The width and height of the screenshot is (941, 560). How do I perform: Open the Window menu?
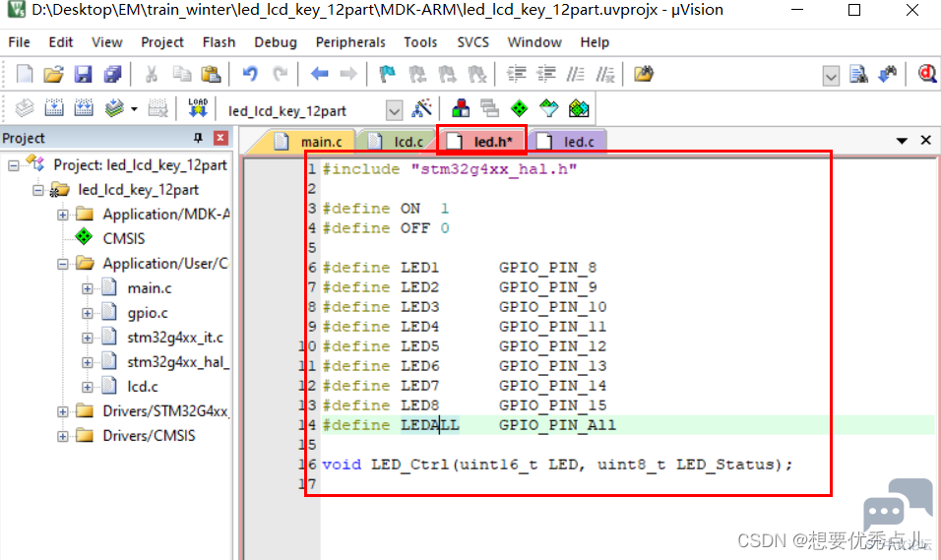pos(534,42)
